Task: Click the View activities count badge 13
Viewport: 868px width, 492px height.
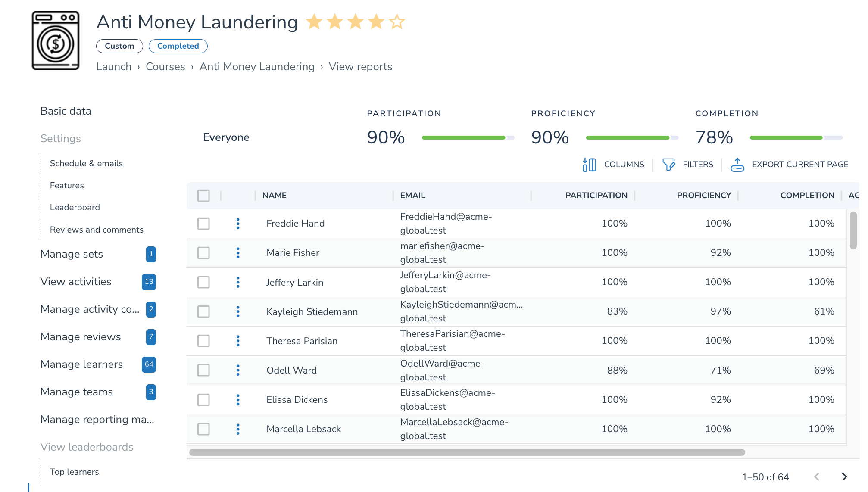Action: [149, 282]
